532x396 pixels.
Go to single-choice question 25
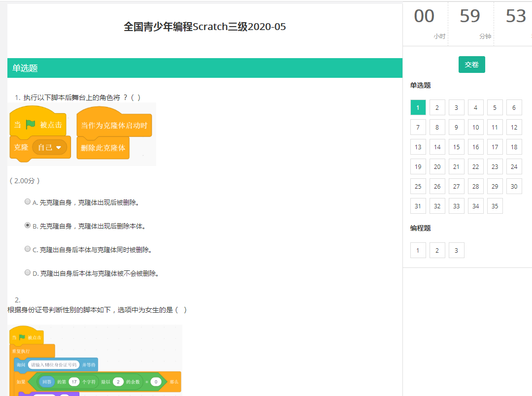(418, 186)
